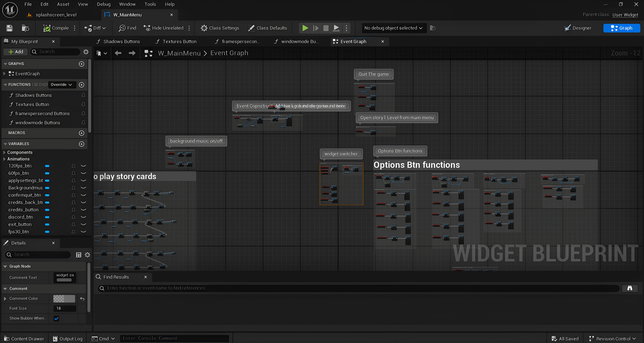Expand the Components variable group
The image size is (644, 343).
point(4,152)
